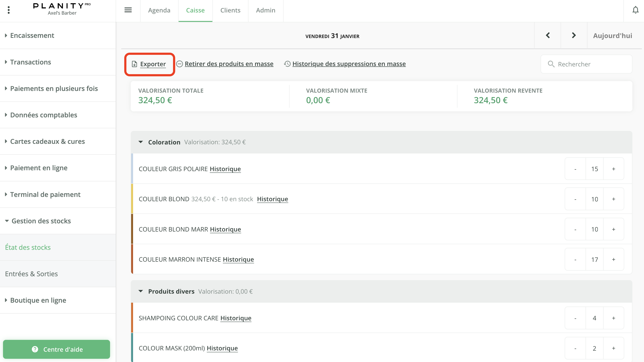Switch to the Clients tab
Image resolution: width=644 pixels, height=362 pixels.
230,10
